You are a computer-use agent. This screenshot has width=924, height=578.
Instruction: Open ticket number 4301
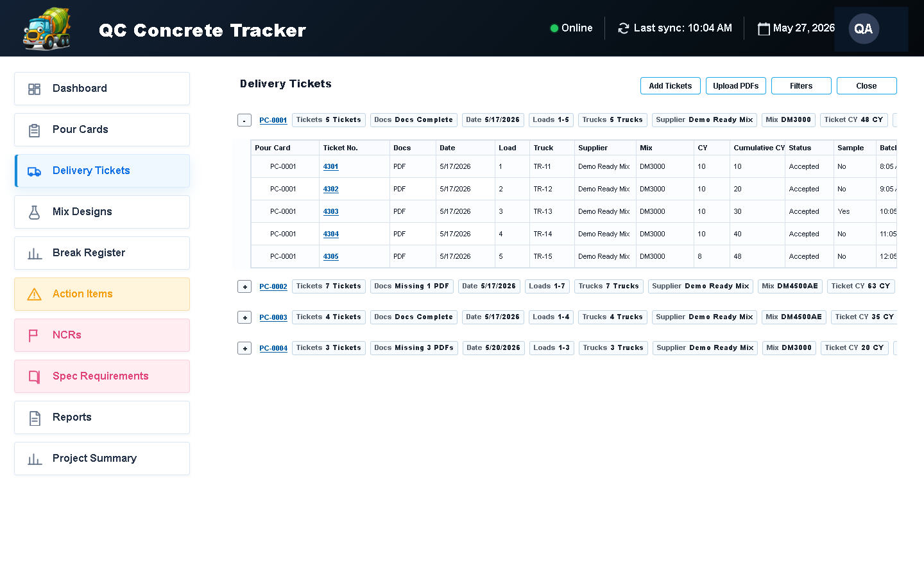(x=331, y=166)
